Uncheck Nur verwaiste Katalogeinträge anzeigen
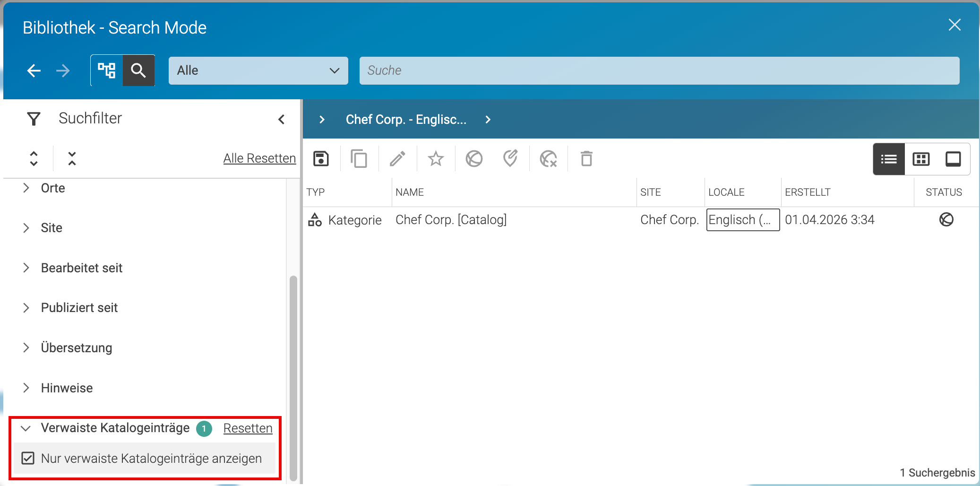This screenshot has height=486, width=980. [28, 458]
